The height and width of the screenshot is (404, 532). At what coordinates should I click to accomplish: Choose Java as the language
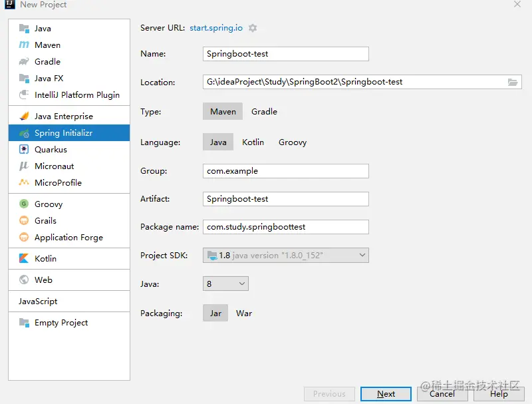click(x=218, y=142)
